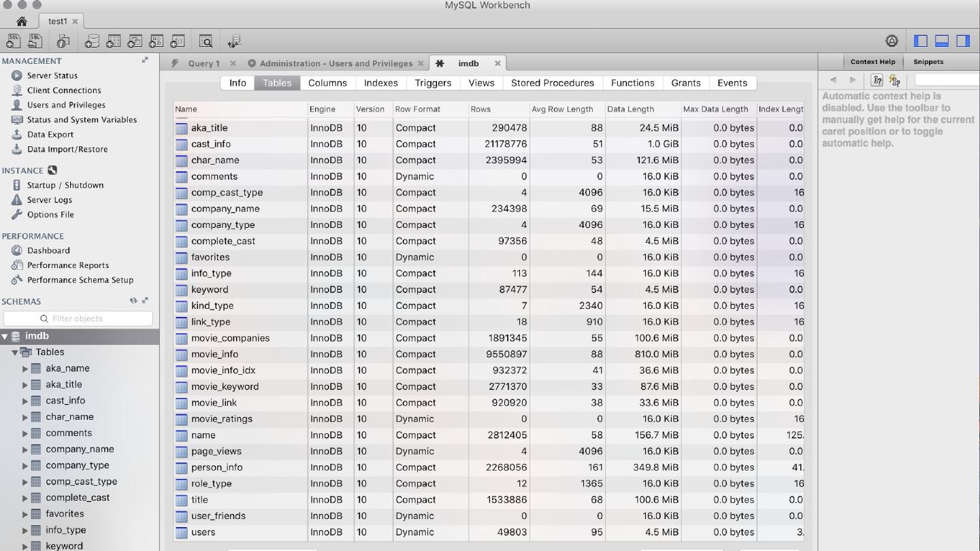Open Users and Privileges in Management
980x551 pixels.
coord(66,105)
